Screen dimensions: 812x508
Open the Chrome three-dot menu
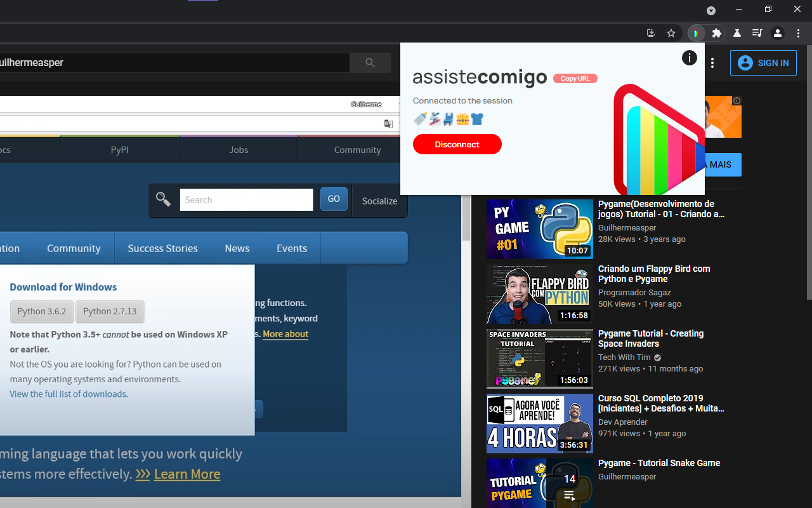(x=798, y=33)
